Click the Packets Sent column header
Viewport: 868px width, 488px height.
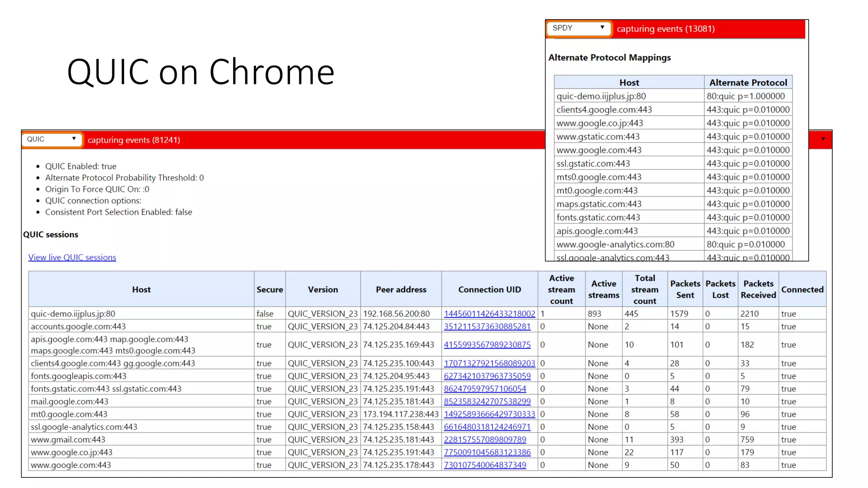click(x=685, y=290)
